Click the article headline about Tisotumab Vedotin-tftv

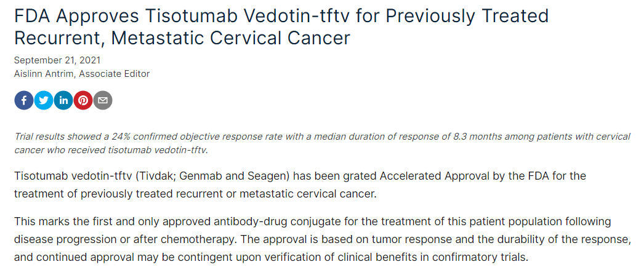point(281,26)
